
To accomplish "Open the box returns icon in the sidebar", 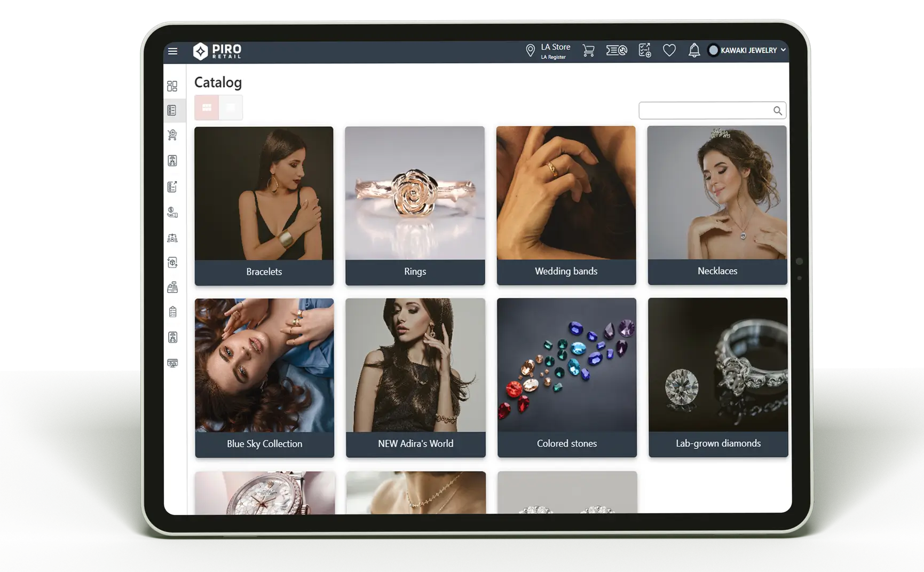I will coord(172,262).
